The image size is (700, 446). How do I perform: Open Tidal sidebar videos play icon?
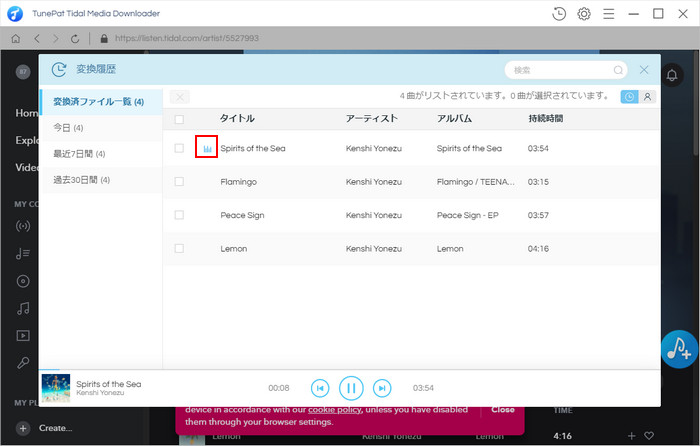(x=23, y=335)
